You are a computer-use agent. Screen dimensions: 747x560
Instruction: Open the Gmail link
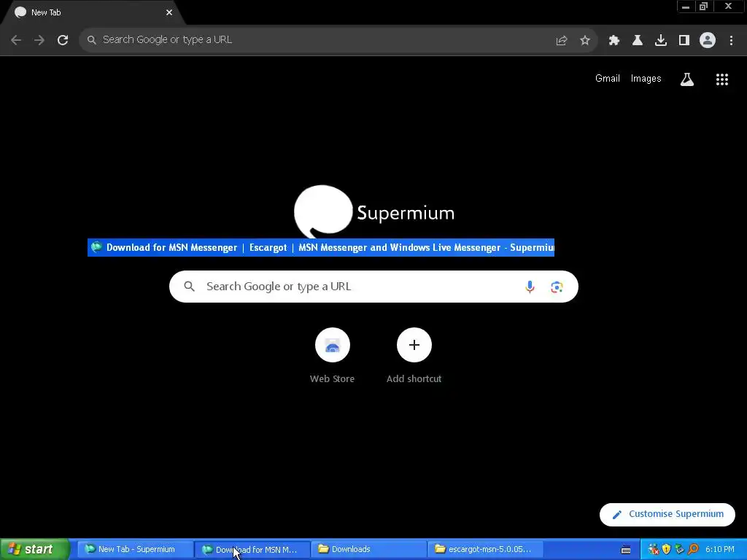608,79
